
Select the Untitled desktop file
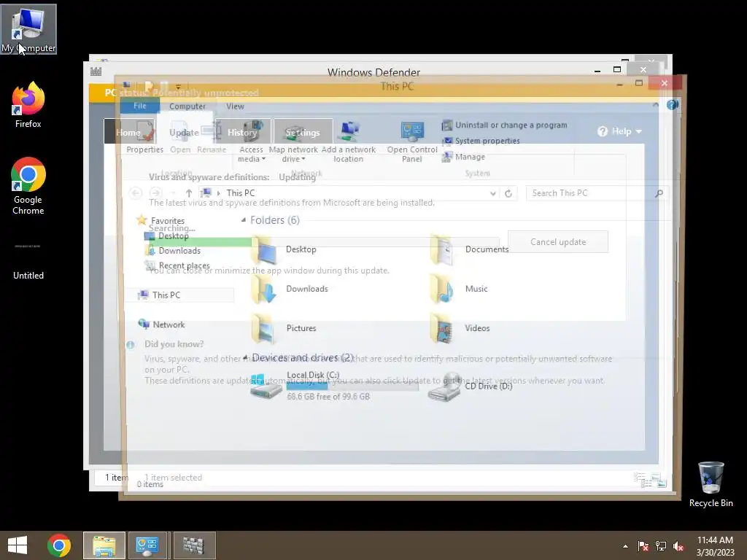[x=28, y=260]
